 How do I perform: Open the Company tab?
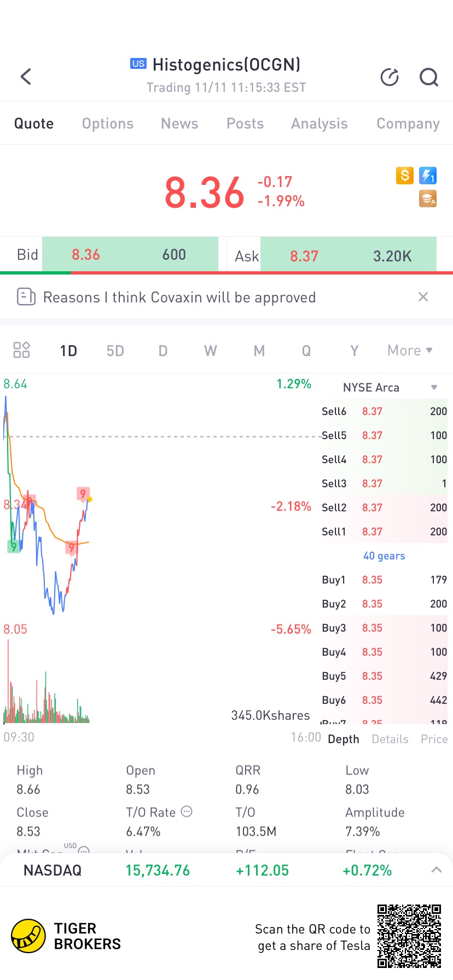pos(408,124)
